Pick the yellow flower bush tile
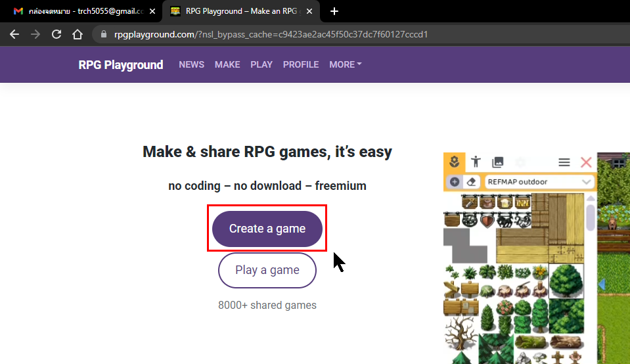Screen dimensions: 630x364 click(540, 273)
